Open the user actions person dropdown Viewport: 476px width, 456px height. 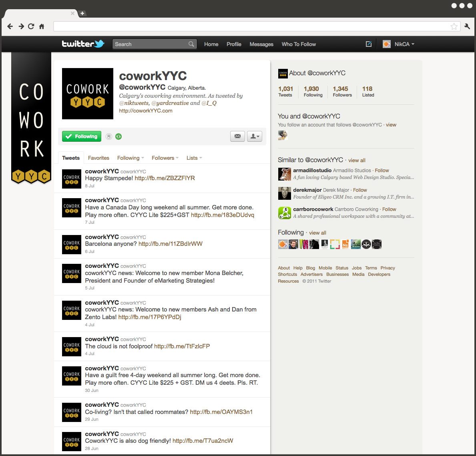[255, 136]
